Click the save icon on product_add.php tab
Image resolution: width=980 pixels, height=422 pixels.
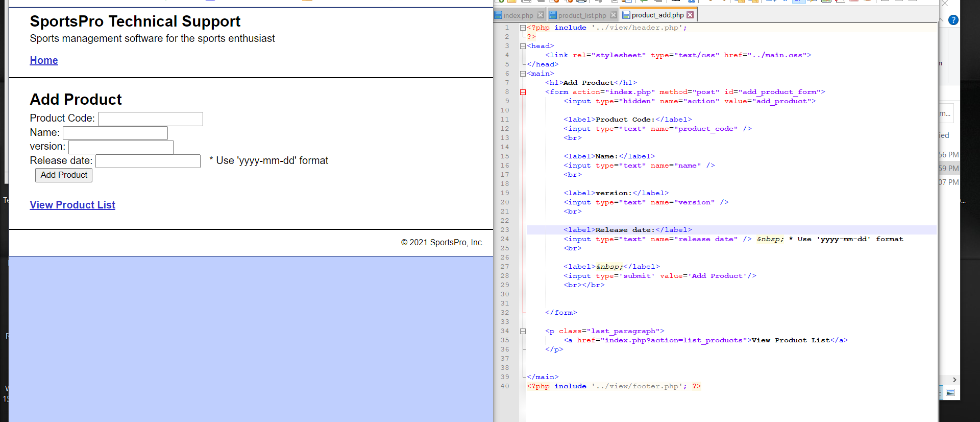(x=626, y=15)
